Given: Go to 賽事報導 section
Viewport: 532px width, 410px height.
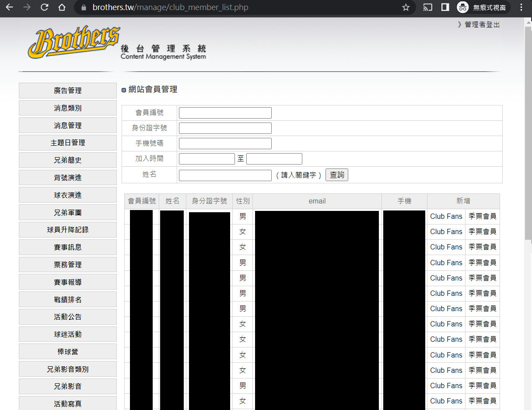Looking at the screenshot, I should 68,282.
